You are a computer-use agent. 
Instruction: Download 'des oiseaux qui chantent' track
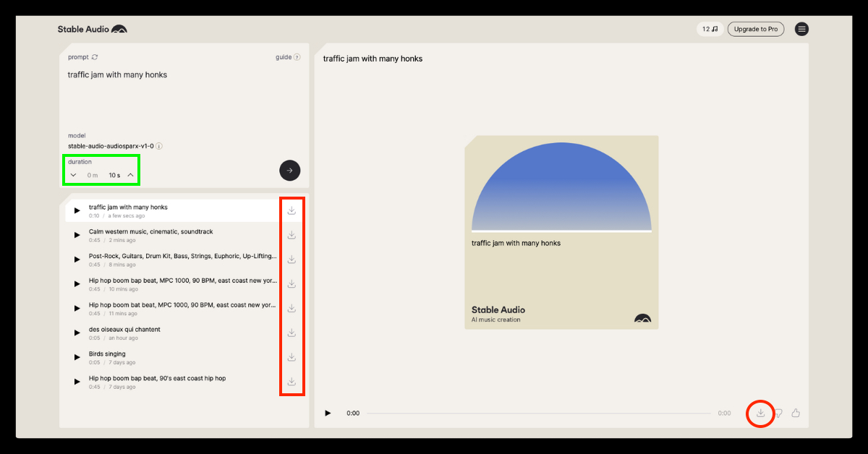point(292,333)
